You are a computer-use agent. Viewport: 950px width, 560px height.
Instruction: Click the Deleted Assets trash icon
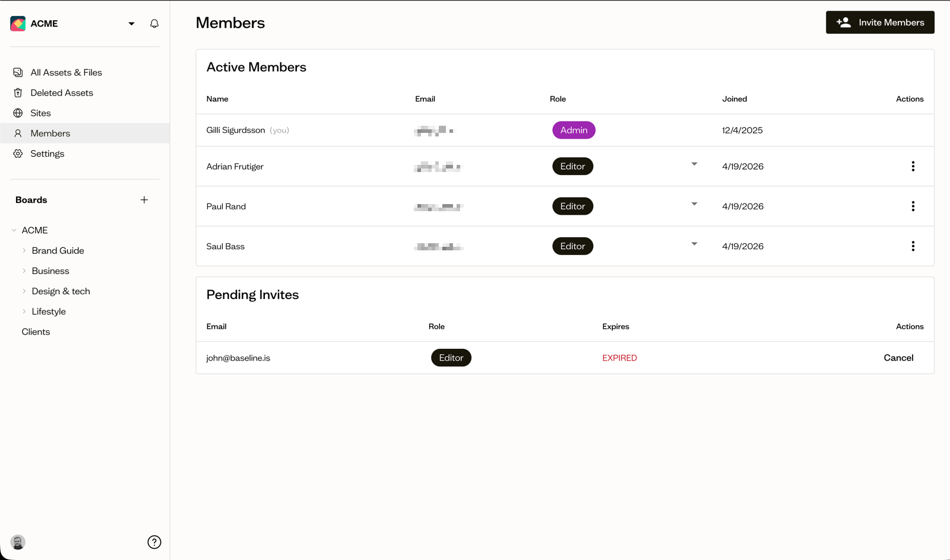[x=18, y=93]
